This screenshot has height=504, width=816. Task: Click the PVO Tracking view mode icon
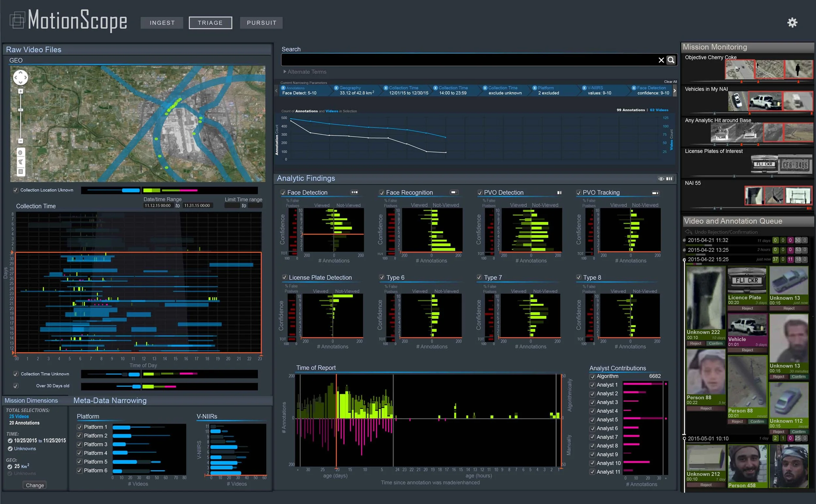655,193
